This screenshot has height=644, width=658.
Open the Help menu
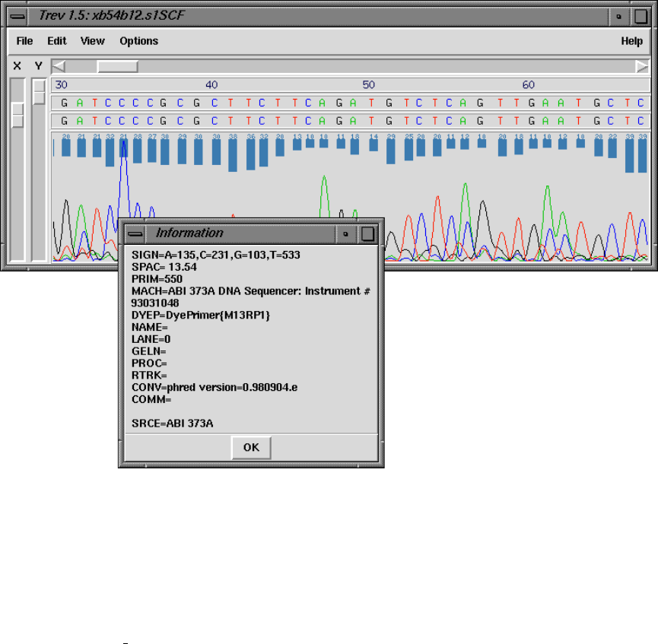tap(631, 41)
